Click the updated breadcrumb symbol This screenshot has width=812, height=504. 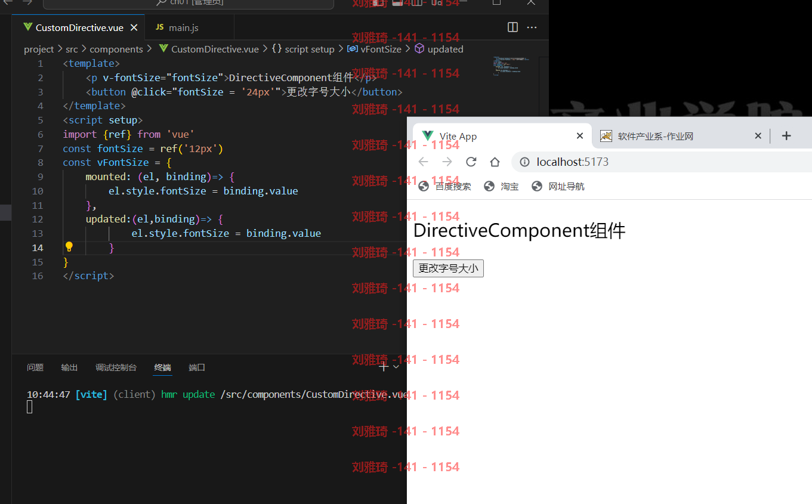click(x=439, y=49)
